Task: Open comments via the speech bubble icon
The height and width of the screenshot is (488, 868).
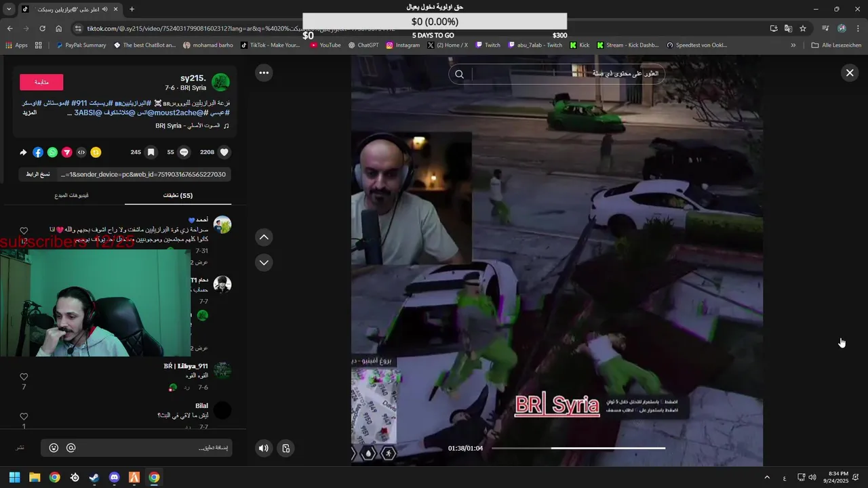Action: pyautogui.click(x=184, y=152)
